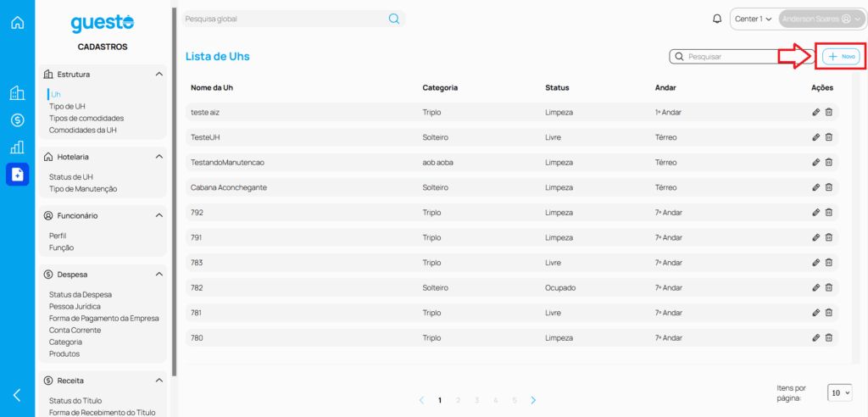Click the Novo button
The width and height of the screenshot is (868, 417).
point(842,56)
